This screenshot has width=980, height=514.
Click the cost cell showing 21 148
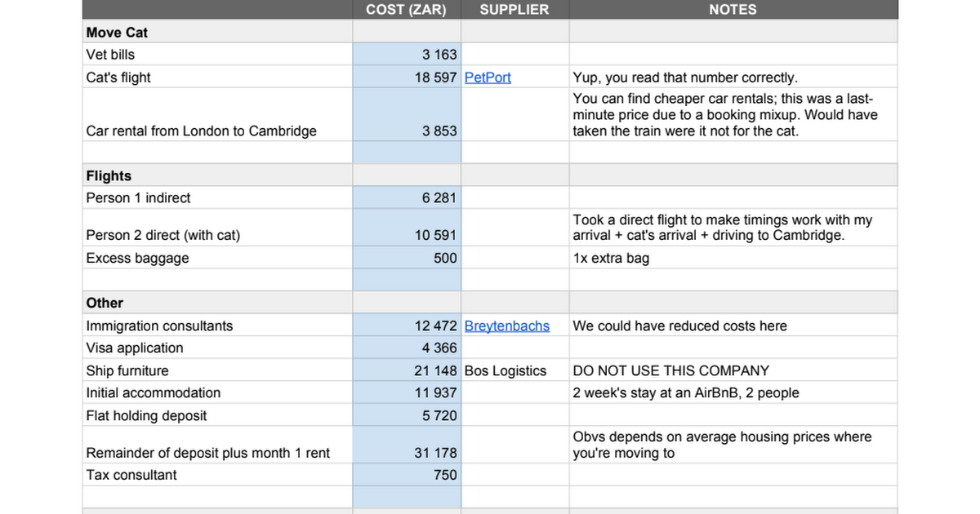[407, 370]
